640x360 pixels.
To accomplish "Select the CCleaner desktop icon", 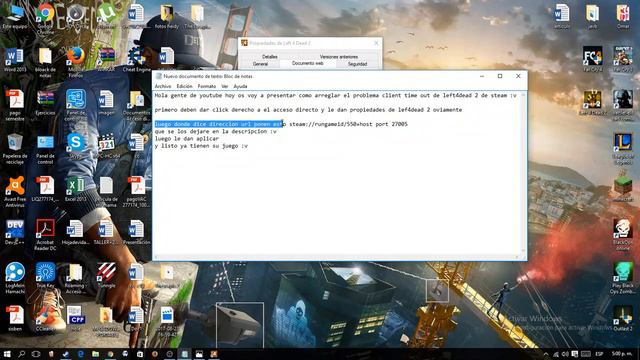I will tap(45, 319).
